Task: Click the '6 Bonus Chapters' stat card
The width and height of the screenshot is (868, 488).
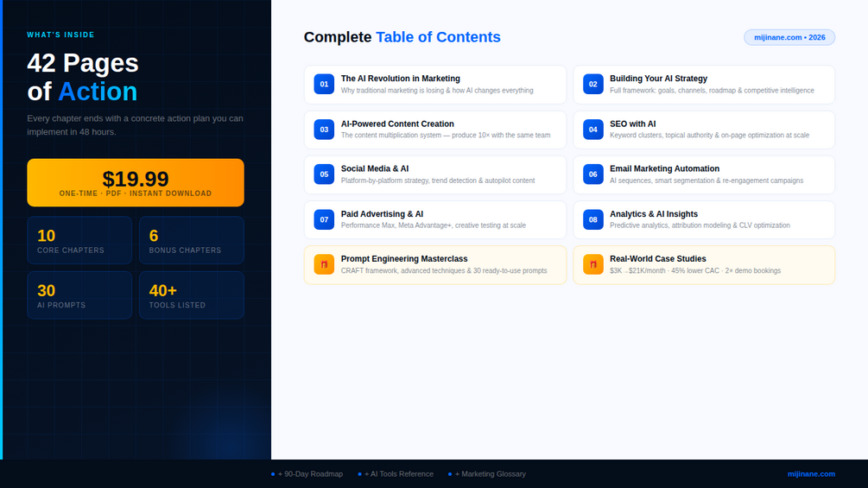Action: 192,240
